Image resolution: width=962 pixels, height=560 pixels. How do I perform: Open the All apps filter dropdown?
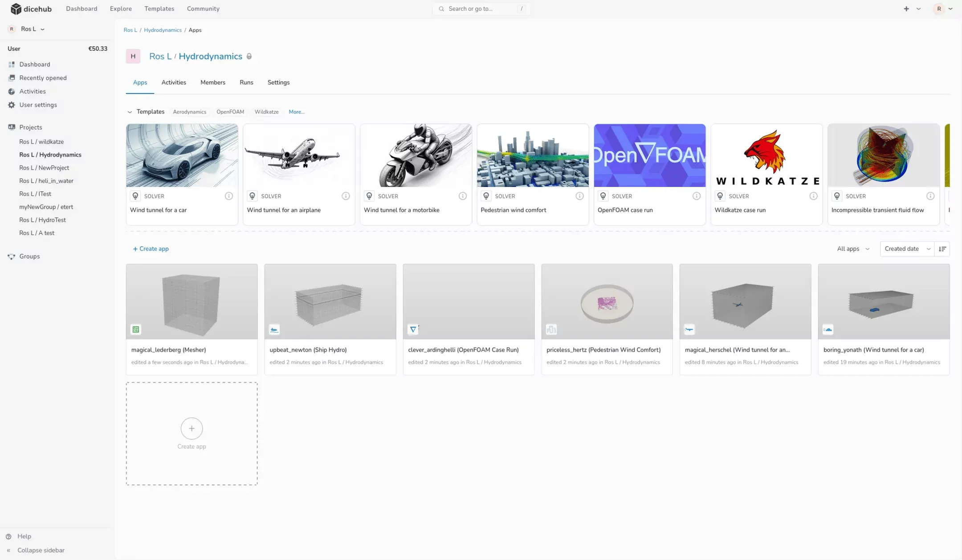[853, 249]
